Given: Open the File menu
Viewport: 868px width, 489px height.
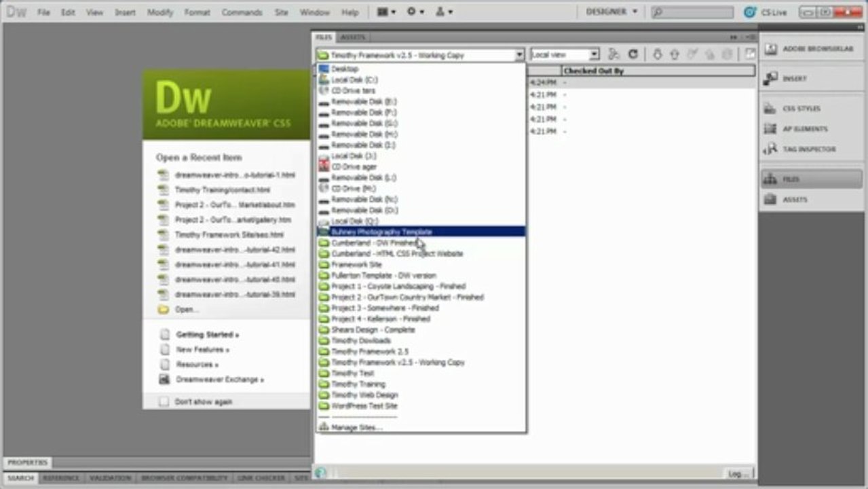Looking at the screenshot, I should pyautogui.click(x=43, y=12).
